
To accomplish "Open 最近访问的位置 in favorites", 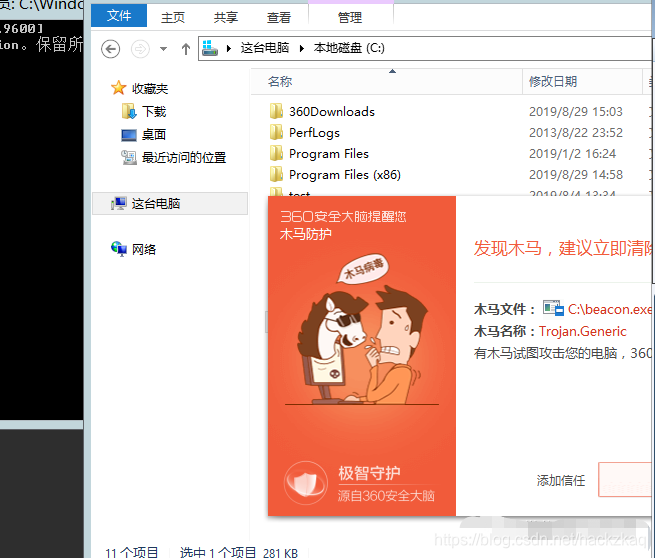I will click(x=184, y=157).
